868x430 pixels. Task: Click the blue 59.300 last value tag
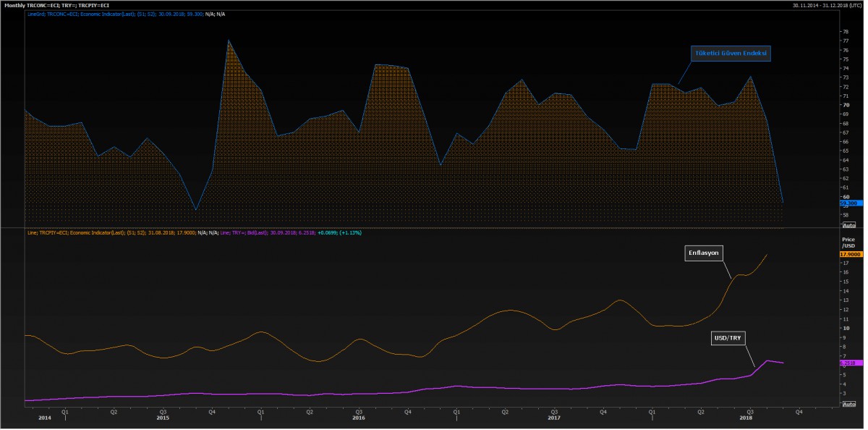point(848,203)
